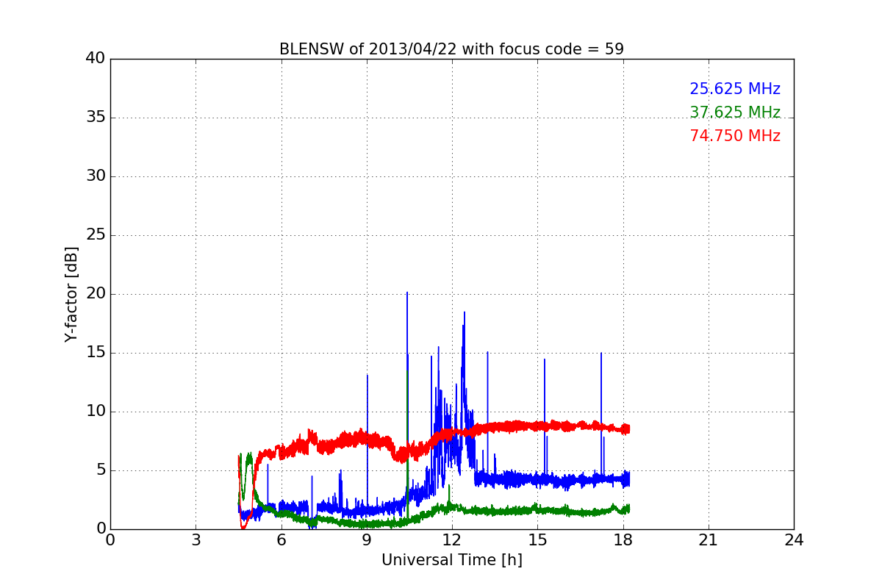The height and width of the screenshot is (588, 882).
Task: Select the green legend entry "37.625 MHz"
Action: [x=735, y=112]
